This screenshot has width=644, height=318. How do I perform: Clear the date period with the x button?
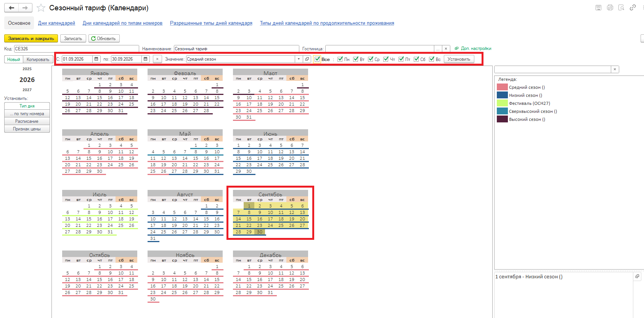pyautogui.click(x=157, y=59)
